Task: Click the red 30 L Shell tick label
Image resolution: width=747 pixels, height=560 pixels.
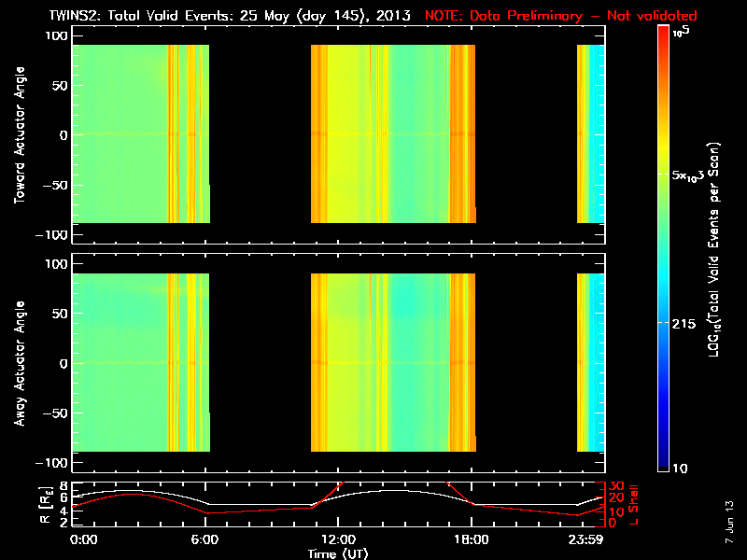Action: 616,486
